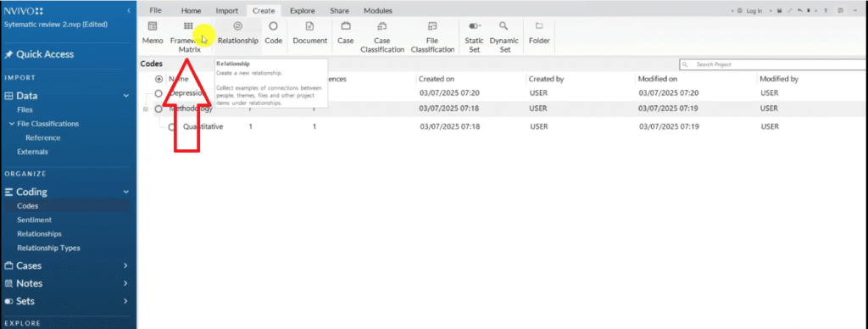Image resolution: width=868 pixels, height=329 pixels.
Task: Minimize the NVivo window
Action: [x=855, y=10]
